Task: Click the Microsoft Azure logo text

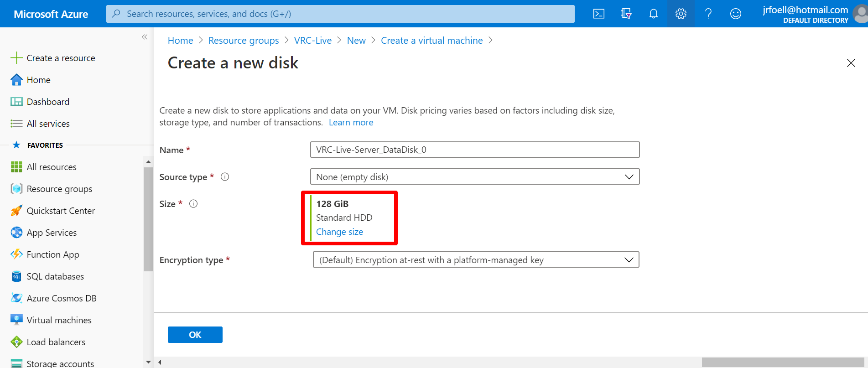Action: [51, 14]
